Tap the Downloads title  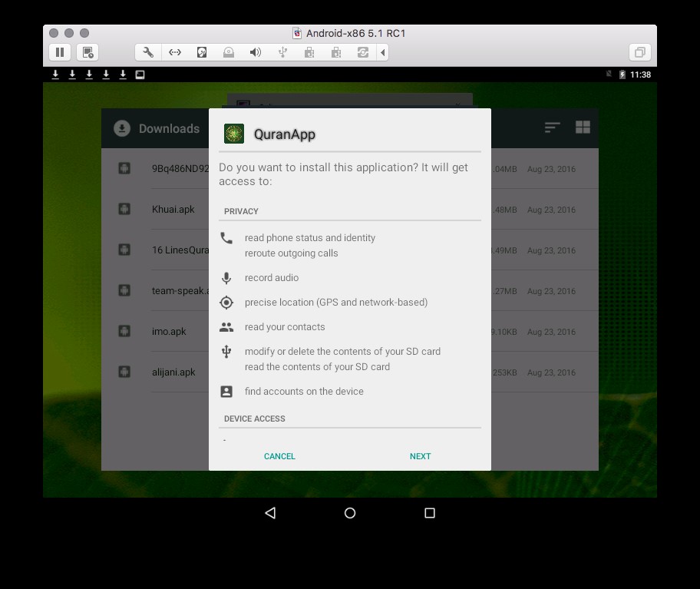[169, 128]
